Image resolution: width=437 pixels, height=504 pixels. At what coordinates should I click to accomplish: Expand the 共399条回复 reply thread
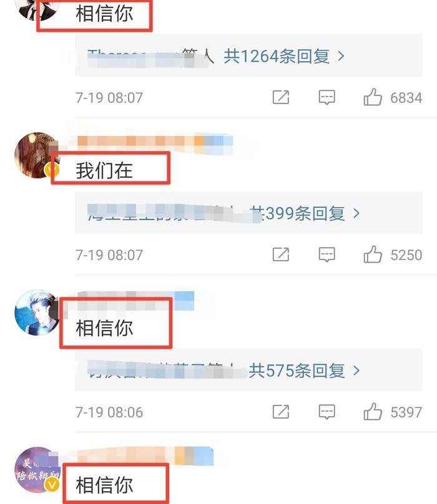(x=305, y=213)
